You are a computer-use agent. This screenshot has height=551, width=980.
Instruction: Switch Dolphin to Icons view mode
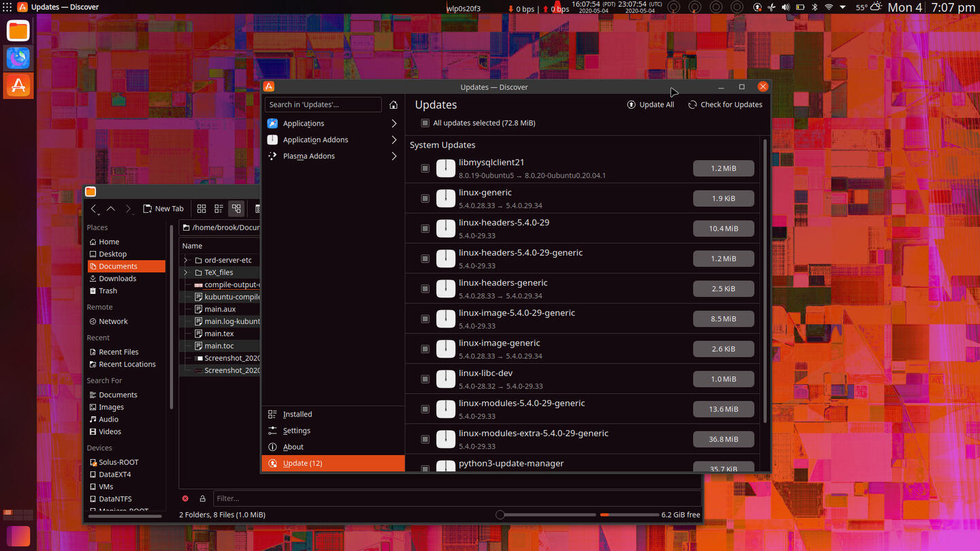tap(201, 209)
